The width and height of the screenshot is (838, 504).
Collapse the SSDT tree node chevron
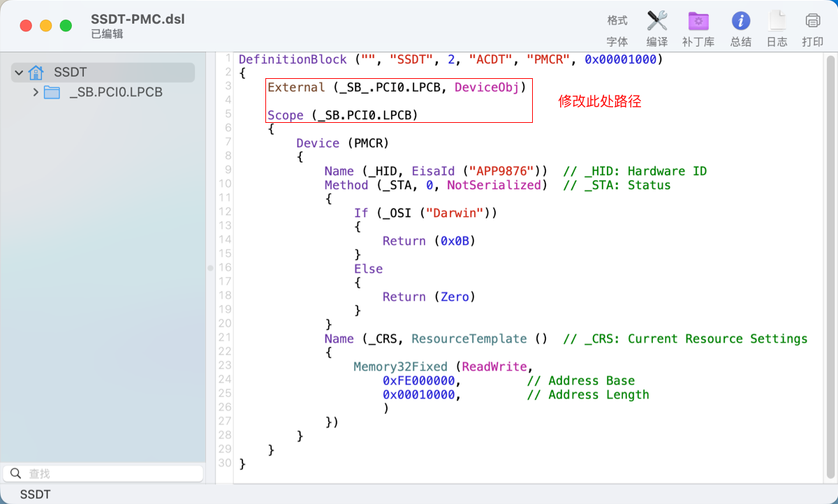(19, 73)
